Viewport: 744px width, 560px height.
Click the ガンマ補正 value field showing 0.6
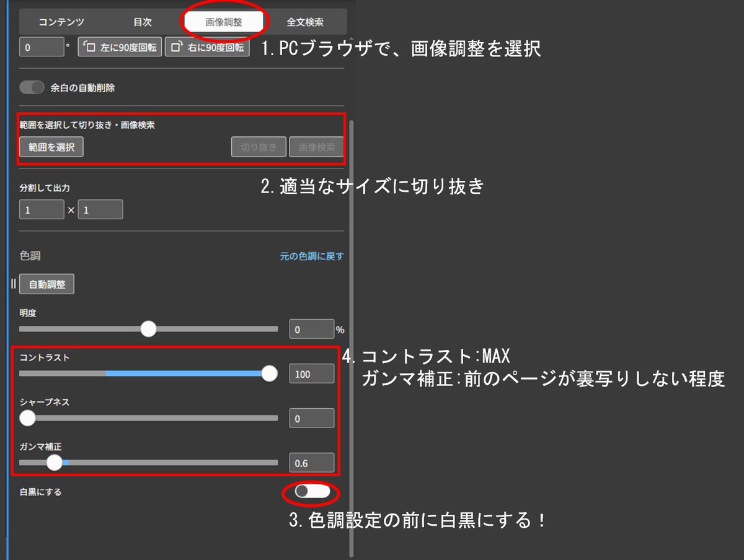pyautogui.click(x=311, y=462)
